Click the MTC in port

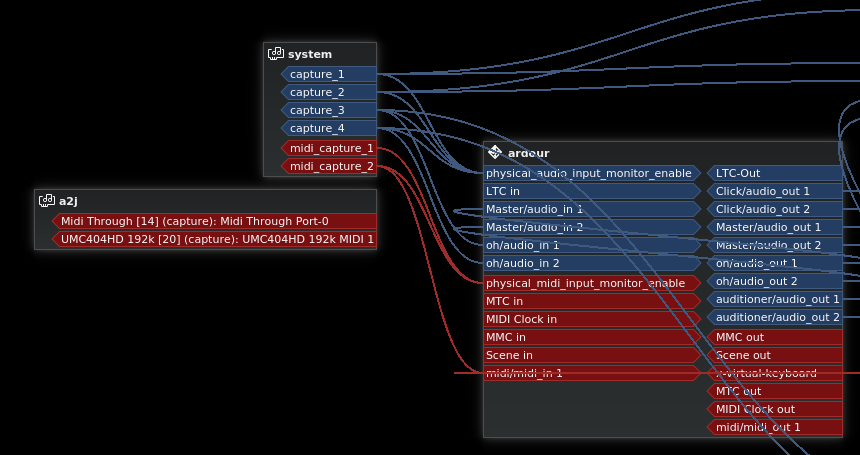[590, 301]
